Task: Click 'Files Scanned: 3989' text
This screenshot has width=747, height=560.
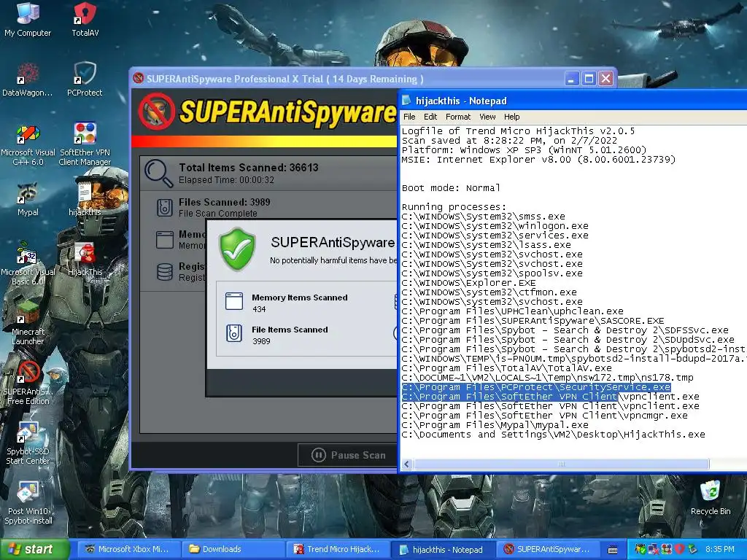Action: [x=225, y=202]
